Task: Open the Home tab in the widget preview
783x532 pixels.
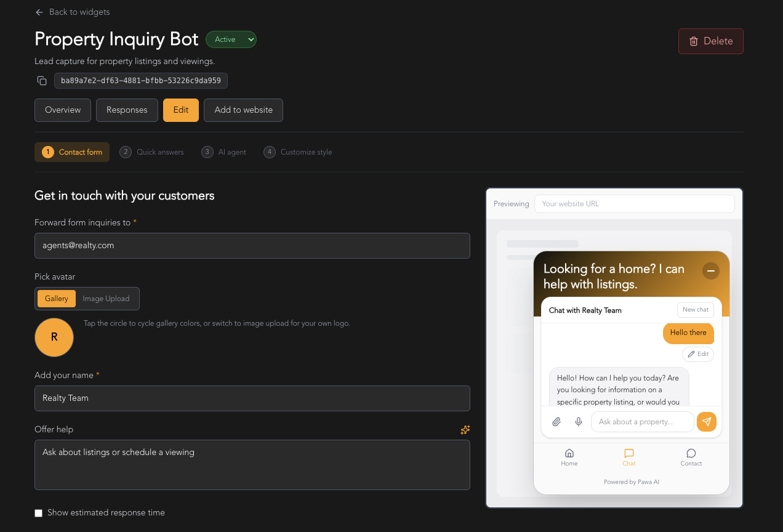Action: point(569,457)
